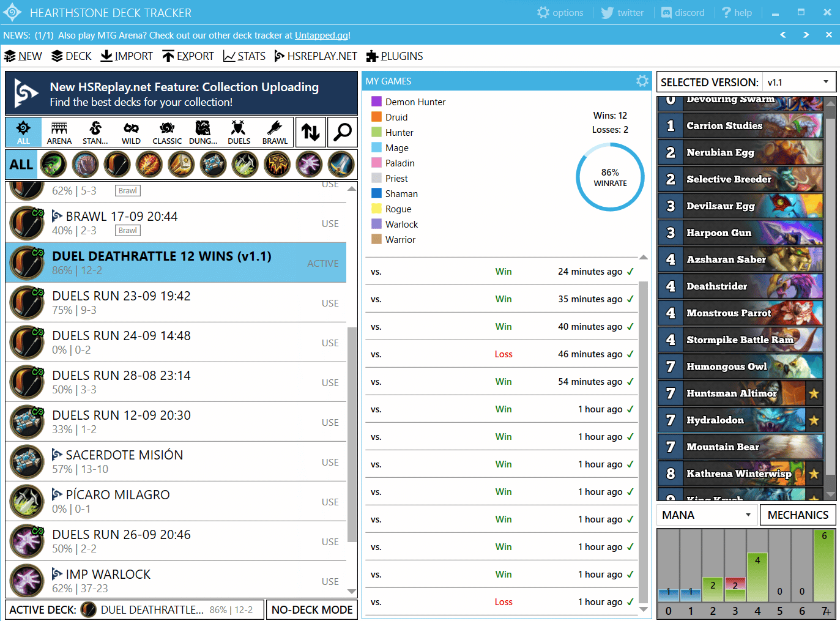Open deck search magnifier icon

[x=343, y=132]
